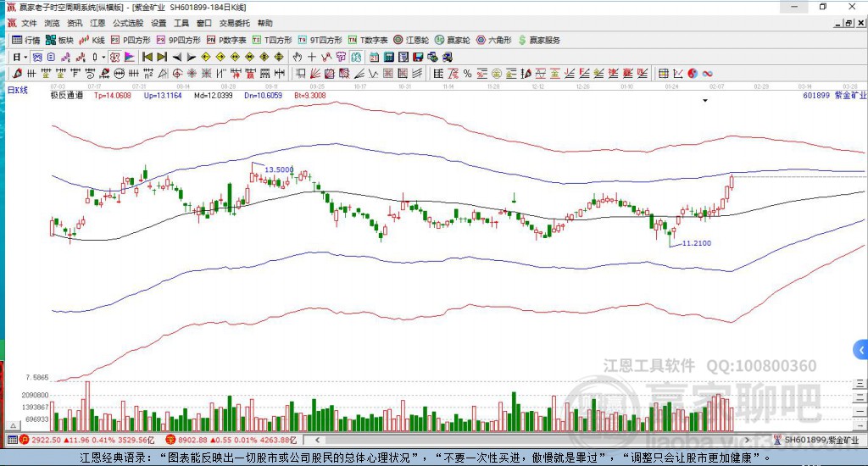Click the truck icon in toolbar
This screenshot has height=466, width=868.
pyautogui.click(x=448, y=57)
